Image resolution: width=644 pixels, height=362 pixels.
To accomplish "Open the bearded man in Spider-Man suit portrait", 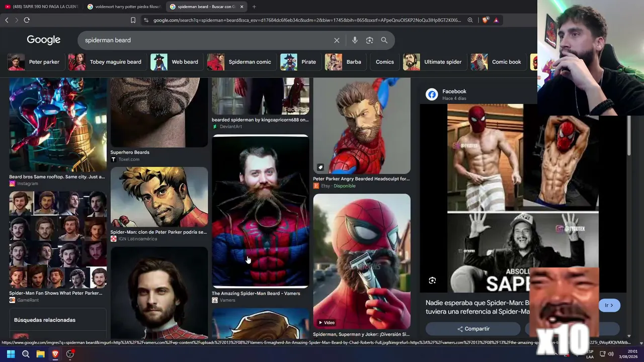I will tap(159, 293).
